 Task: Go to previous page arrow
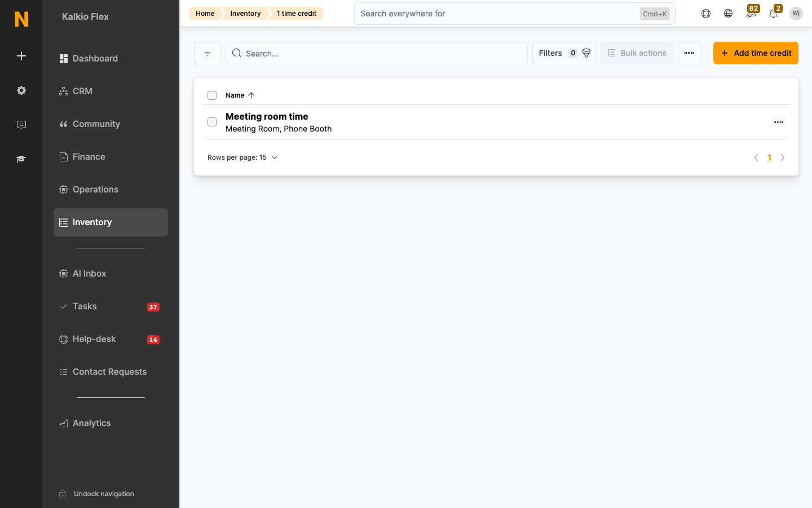[756, 157]
